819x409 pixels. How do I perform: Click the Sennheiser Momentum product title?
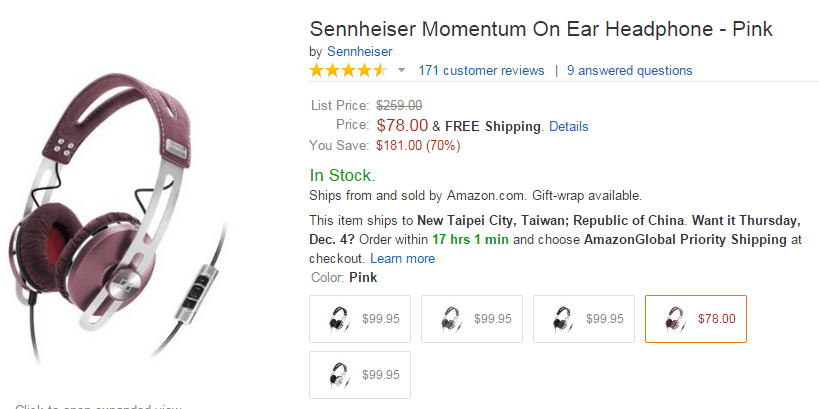[x=541, y=28]
